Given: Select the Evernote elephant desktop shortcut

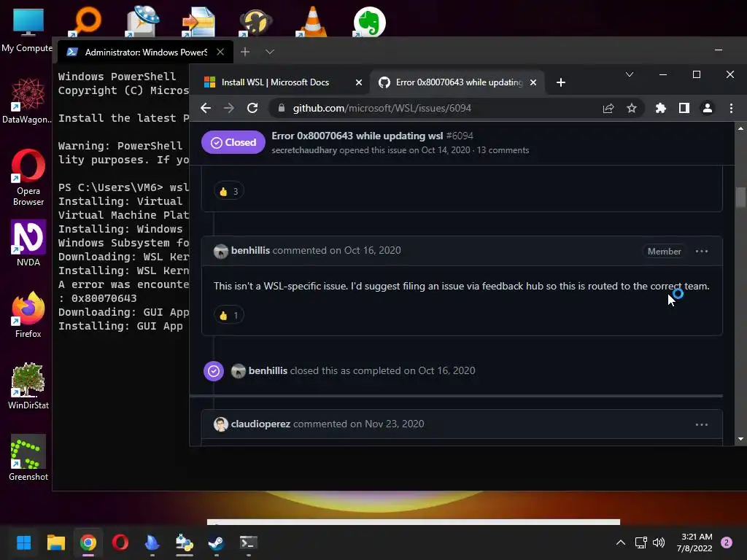Looking at the screenshot, I should click(369, 22).
